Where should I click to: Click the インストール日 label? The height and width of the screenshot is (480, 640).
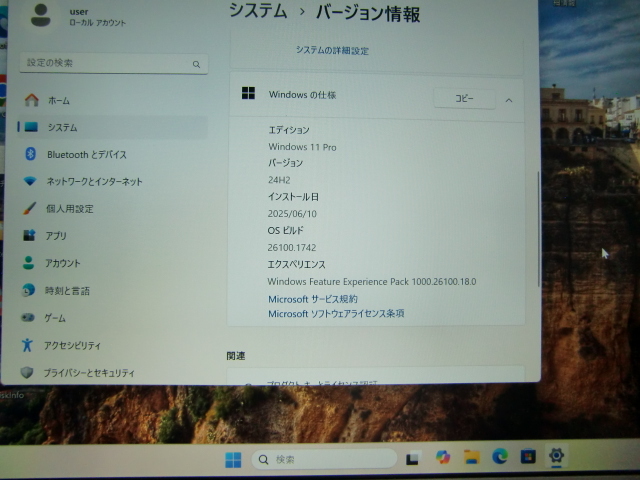click(293, 197)
